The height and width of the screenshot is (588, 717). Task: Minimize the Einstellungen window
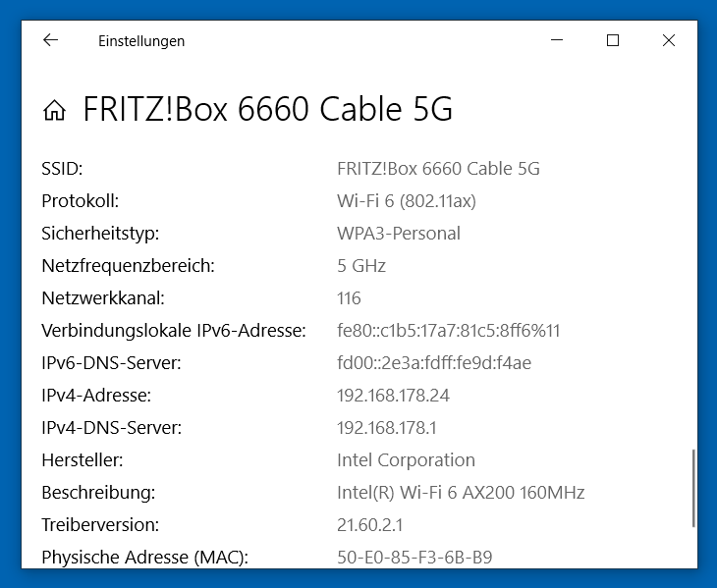pos(558,40)
